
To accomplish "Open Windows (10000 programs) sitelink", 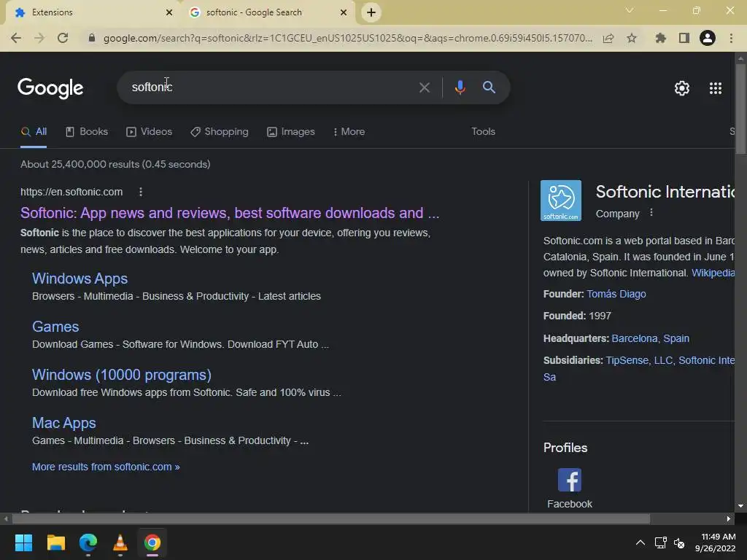I will click(122, 375).
